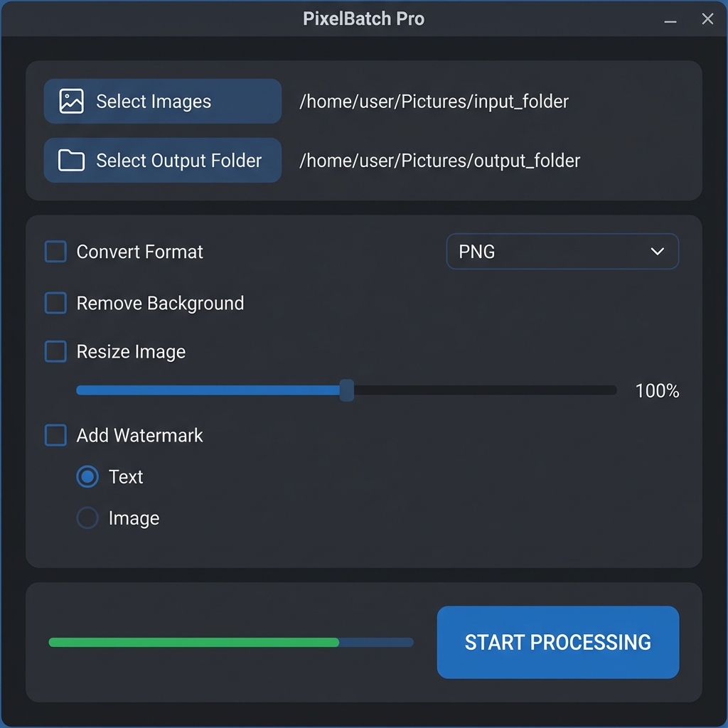Click the output_folder path text

[439, 161]
